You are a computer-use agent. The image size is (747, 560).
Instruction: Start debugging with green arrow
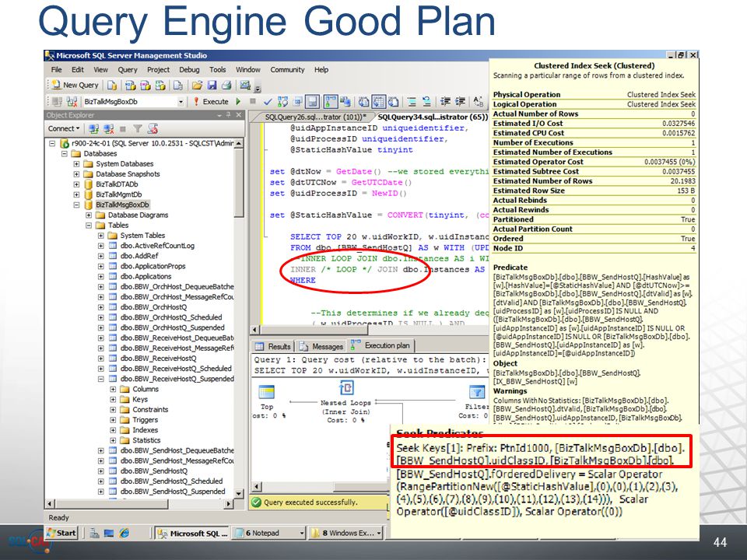pyautogui.click(x=238, y=101)
